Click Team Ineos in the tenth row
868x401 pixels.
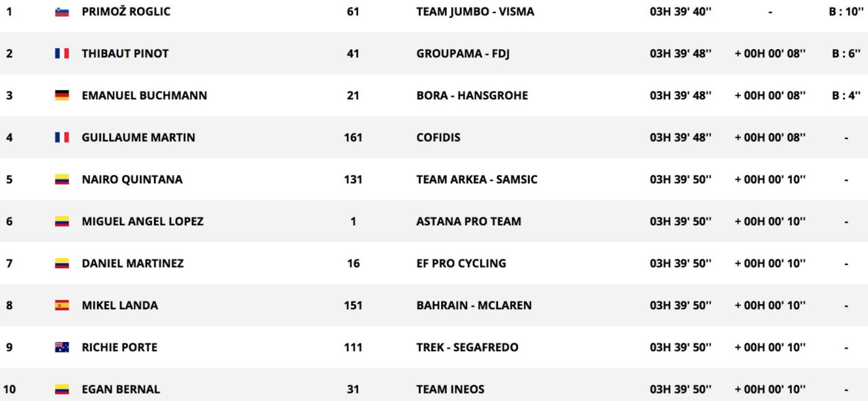pos(450,390)
